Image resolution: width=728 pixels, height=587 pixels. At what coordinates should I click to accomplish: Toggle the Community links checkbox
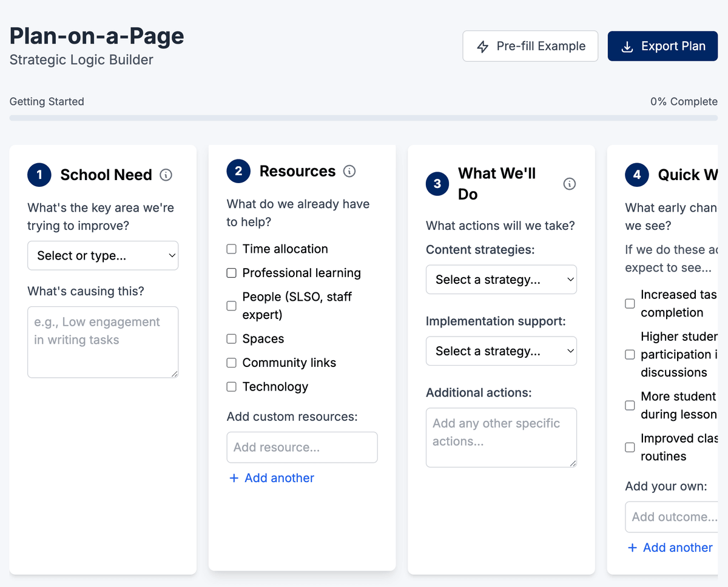[231, 363]
